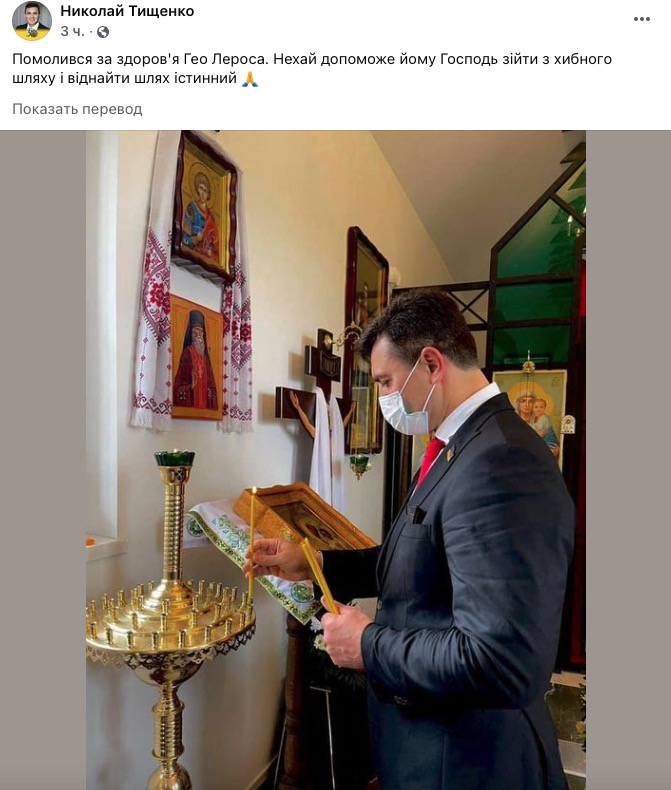
Task: Click the red tie in the photo
Action: coord(429,461)
